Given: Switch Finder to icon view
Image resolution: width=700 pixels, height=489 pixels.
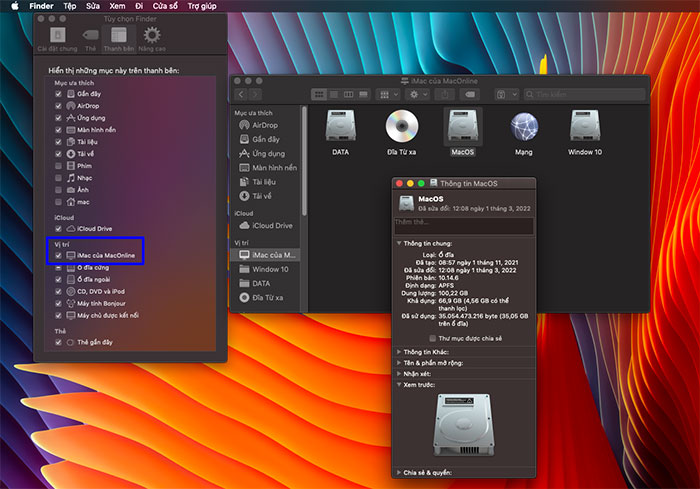Looking at the screenshot, I should [x=319, y=94].
